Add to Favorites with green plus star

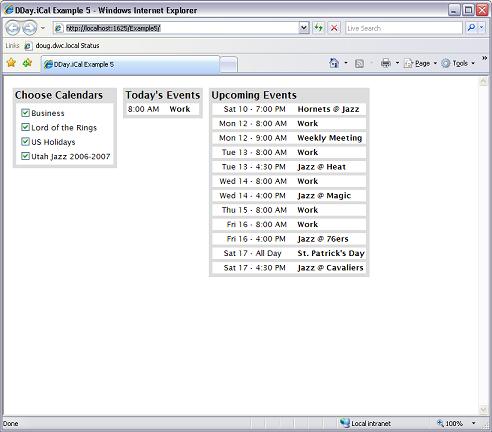(x=27, y=62)
